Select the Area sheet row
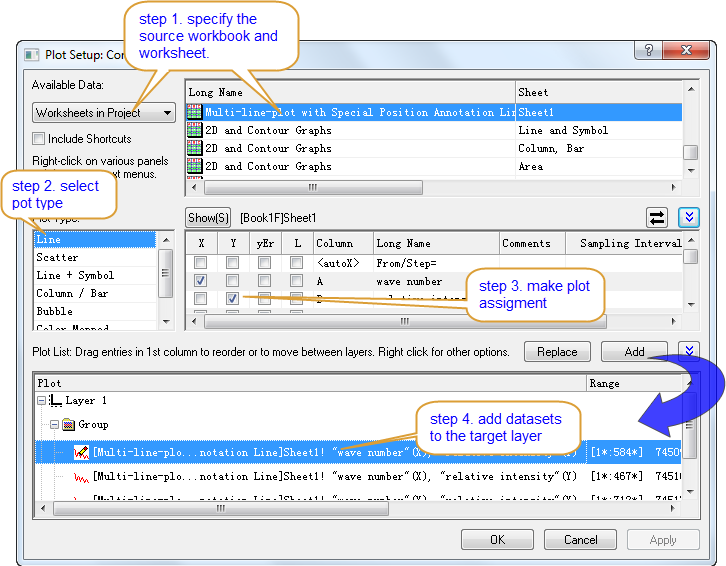Image resolution: width=726 pixels, height=566 pixels. [x=434, y=166]
